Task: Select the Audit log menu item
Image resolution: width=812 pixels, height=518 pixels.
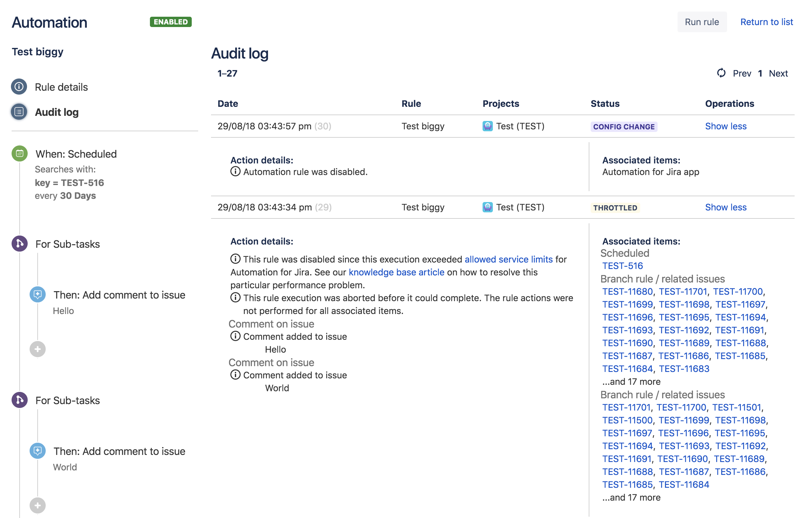Action: click(57, 113)
